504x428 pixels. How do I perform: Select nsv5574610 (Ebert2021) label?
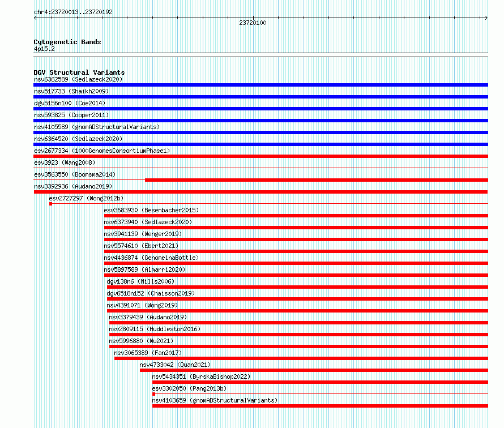(x=141, y=246)
